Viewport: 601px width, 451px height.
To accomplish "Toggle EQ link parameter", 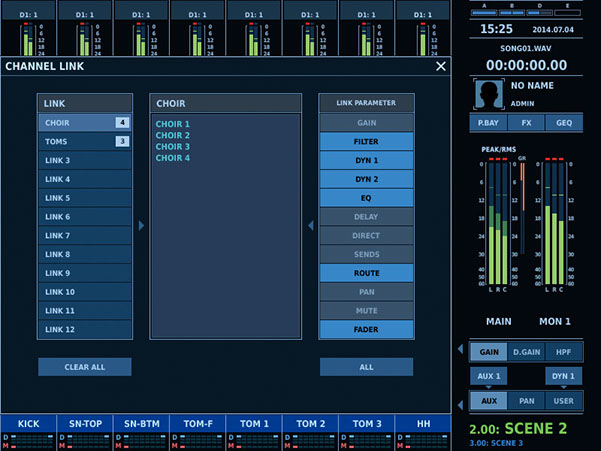I will (x=366, y=198).
